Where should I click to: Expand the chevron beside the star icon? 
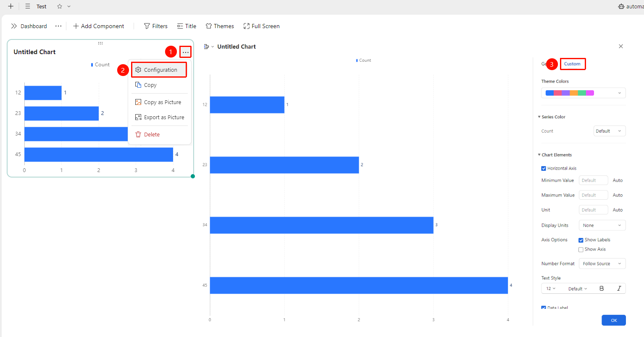coord(69,6)
